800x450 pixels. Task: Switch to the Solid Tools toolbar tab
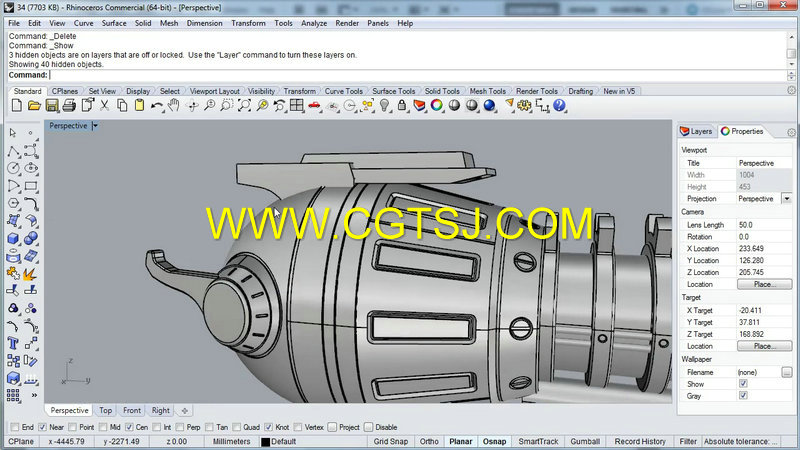coord(442,91)
